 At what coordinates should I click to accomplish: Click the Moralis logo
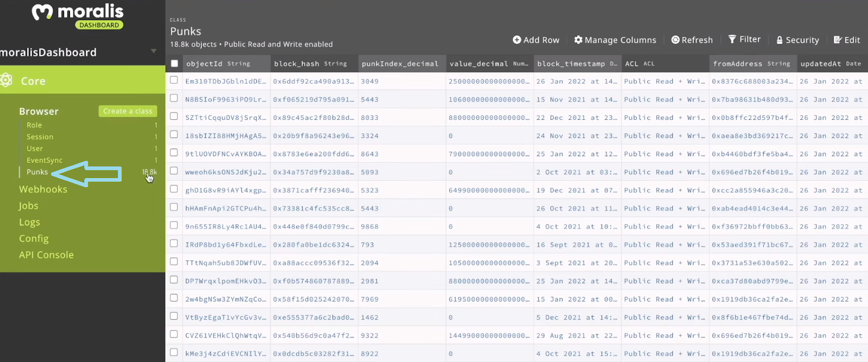tap(78, 16)
